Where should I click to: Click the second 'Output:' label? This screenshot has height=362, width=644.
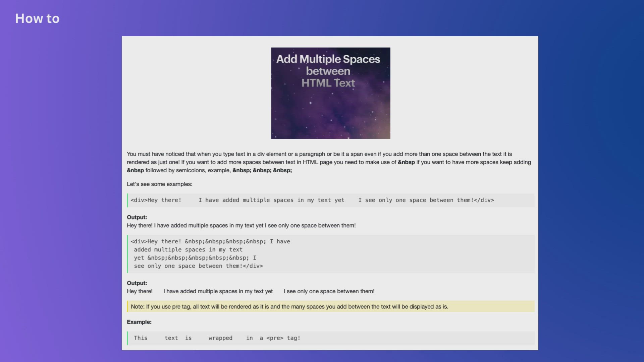pos(137,283)
